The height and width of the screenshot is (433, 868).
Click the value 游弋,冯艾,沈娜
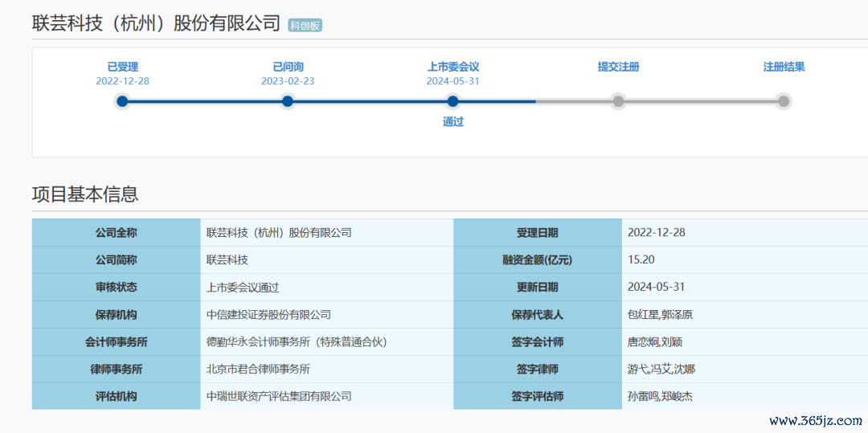[x=661, y=369]
